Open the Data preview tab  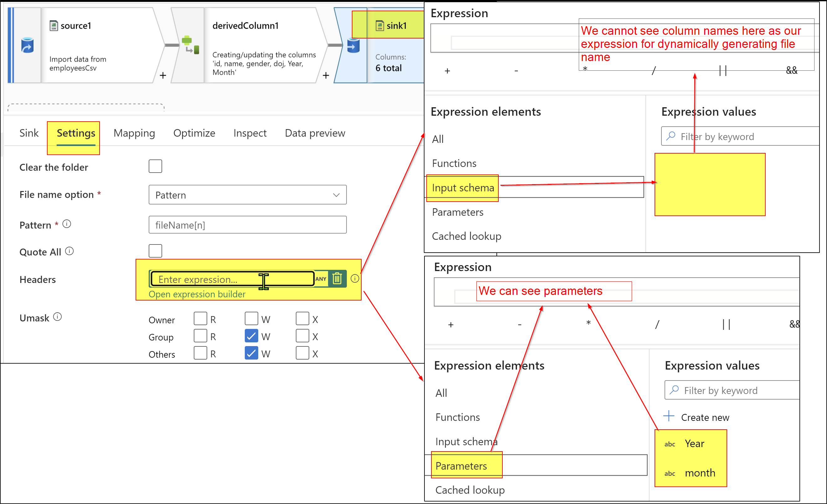pos(315,133)
